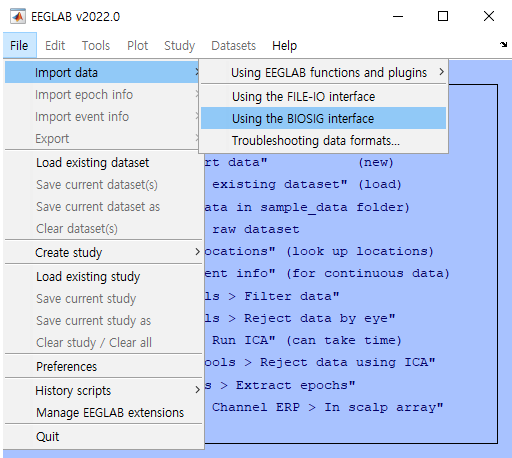Select Import data in File menu
Image resolution: width=512 pixels, height=458 pixels.
coord(102,72)
